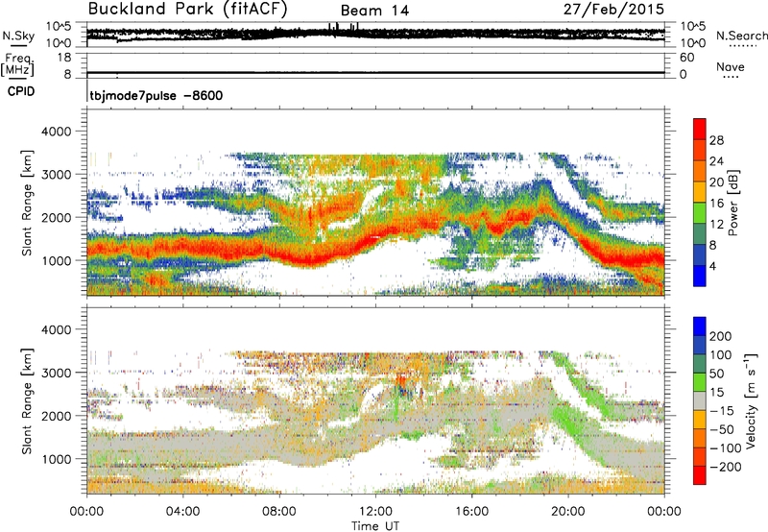Click the "08:00" time tick label

click(279, 511)
